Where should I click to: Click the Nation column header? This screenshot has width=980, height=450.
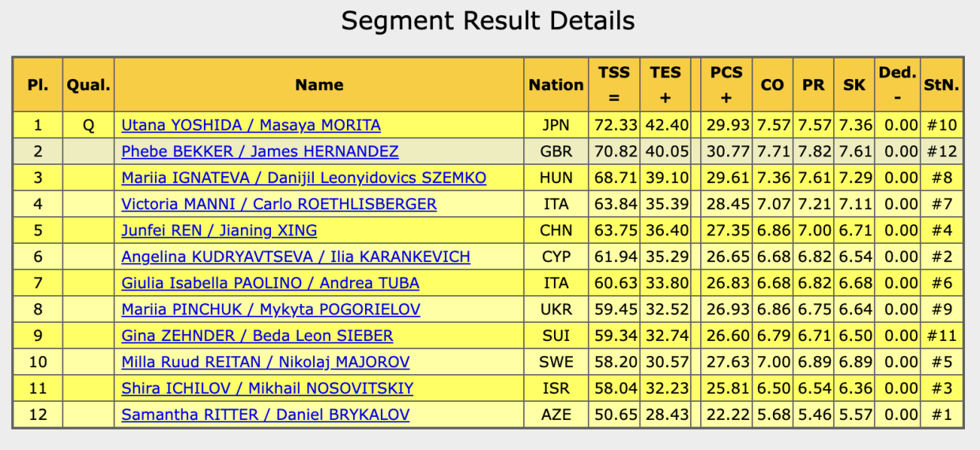pyautogui.click(x=556, y=84)
